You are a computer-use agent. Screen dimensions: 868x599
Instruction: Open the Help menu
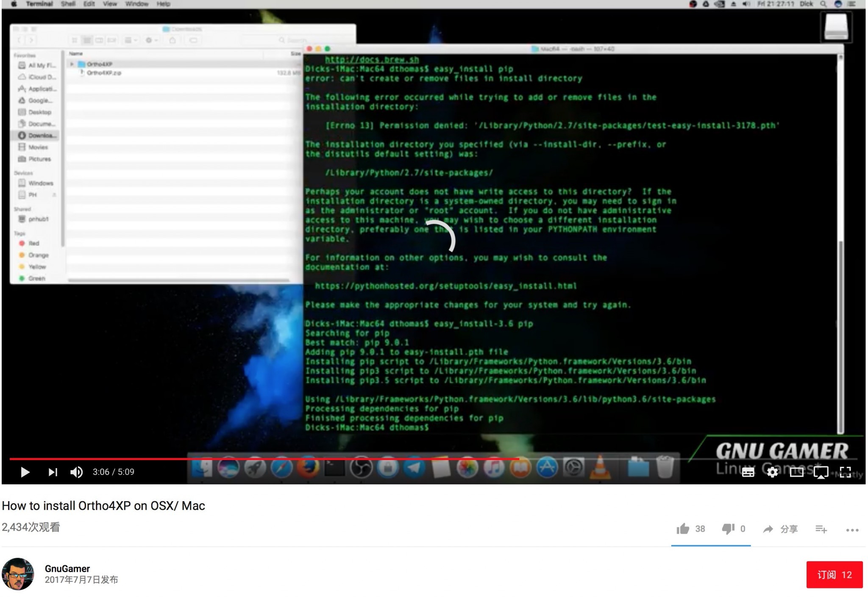[163, 4]
